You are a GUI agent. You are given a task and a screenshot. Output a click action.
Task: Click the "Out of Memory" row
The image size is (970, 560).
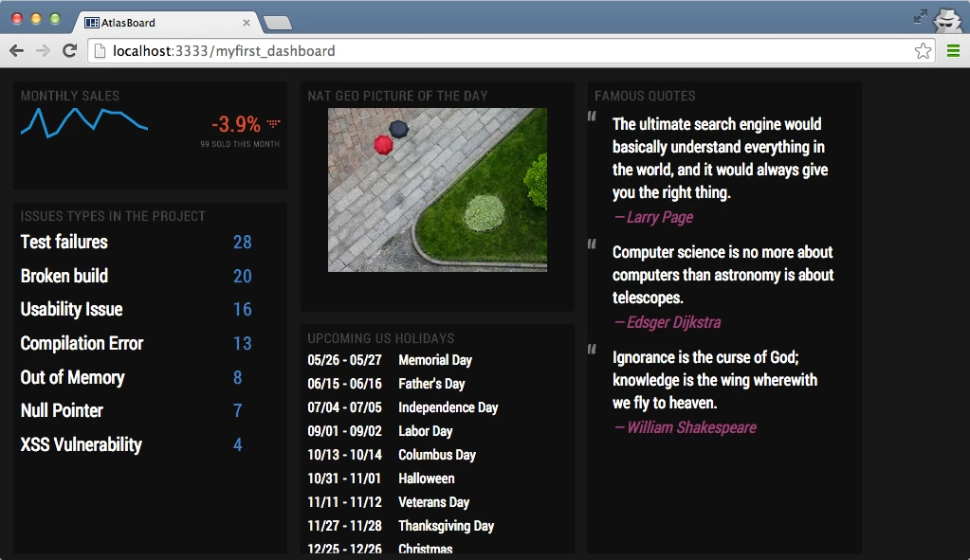pos(72,377)
